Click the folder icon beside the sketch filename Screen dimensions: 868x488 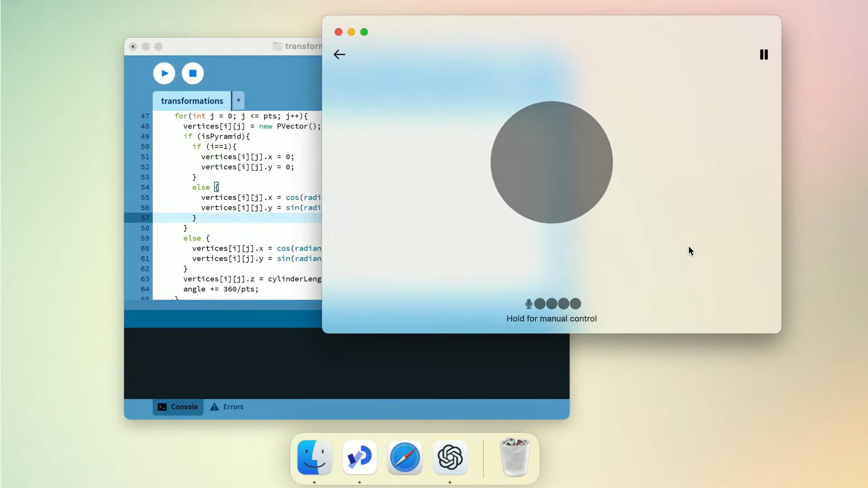(277, 46)
